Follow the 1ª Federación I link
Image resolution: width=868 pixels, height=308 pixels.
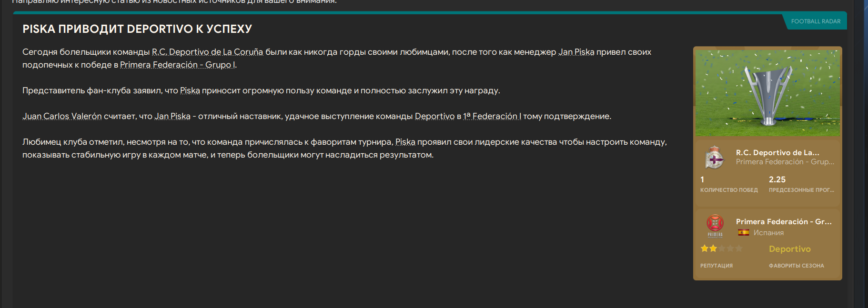pos(492,116)
